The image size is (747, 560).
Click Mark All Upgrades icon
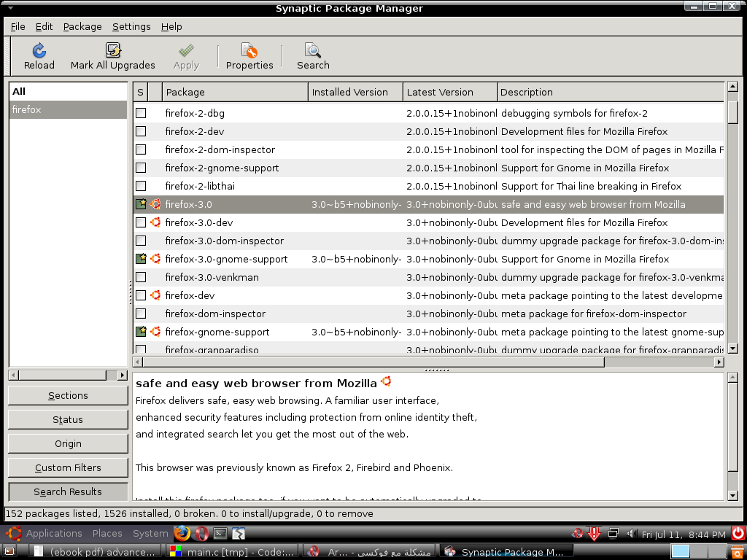point(113,50)
